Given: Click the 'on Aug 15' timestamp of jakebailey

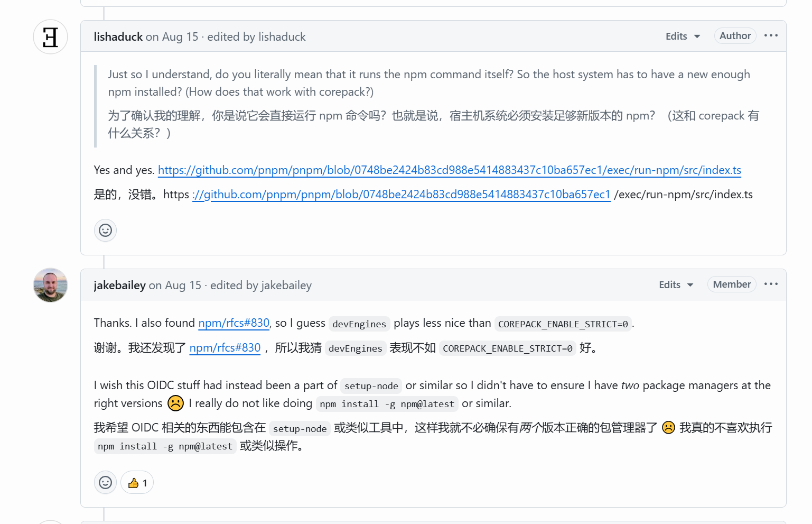Looking at the screenshot, I should (175, 286).
